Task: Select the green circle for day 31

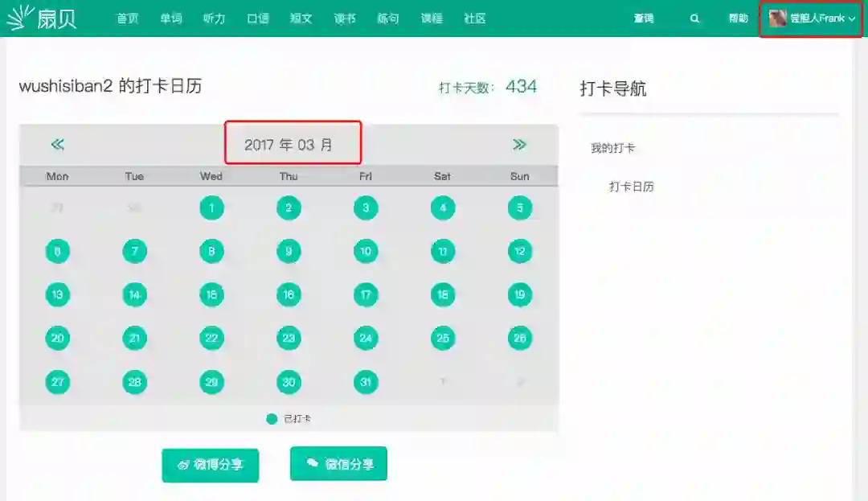Action: (366, 382)
